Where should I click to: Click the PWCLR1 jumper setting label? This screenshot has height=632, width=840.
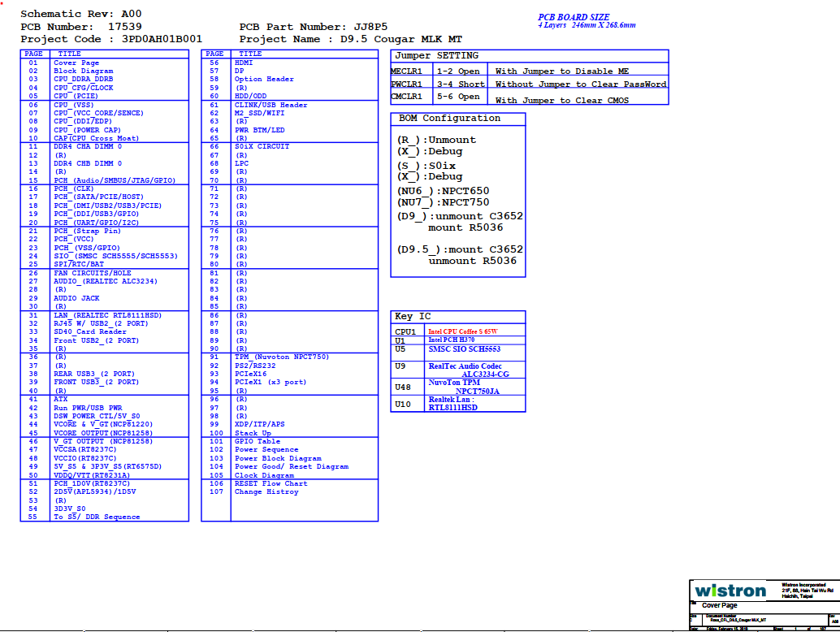click(x=407, y=84)
